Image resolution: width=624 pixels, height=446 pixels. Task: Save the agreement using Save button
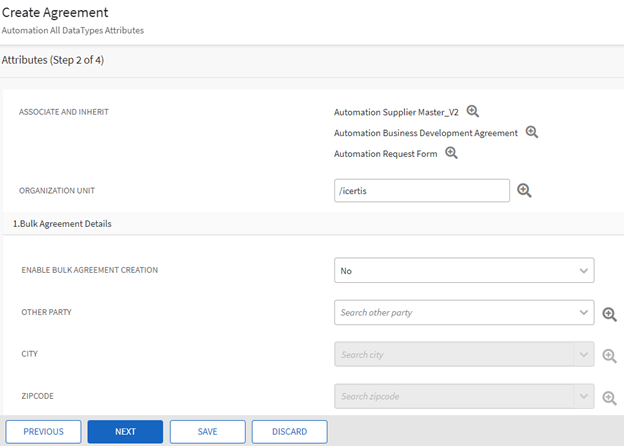click(x=207, y=432)
